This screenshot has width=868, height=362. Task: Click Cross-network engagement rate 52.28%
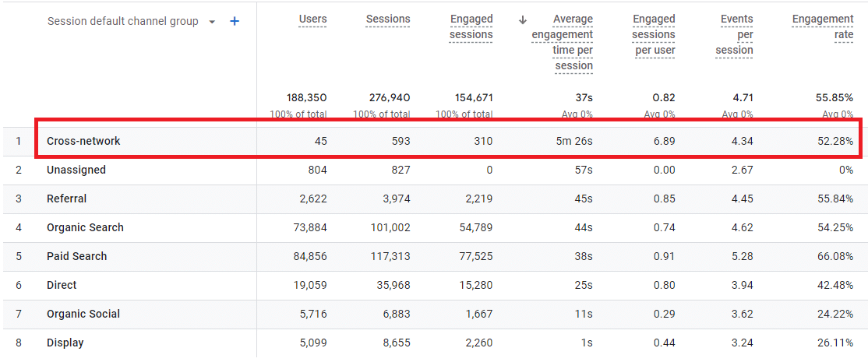click(834, 142)
